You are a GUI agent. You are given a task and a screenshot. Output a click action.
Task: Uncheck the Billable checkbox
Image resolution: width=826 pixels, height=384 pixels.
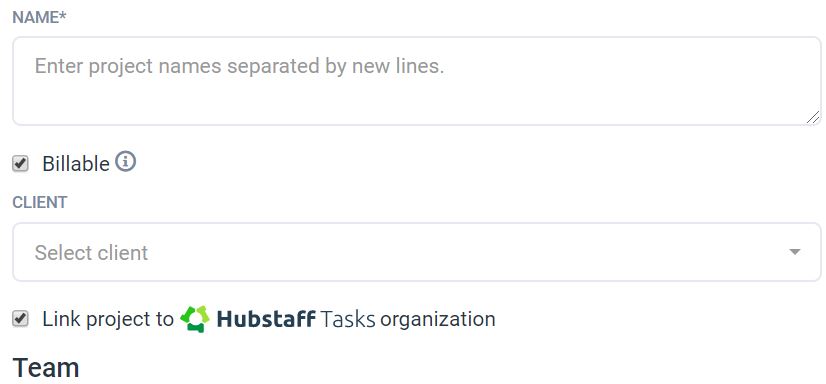[x=20, y=164]
